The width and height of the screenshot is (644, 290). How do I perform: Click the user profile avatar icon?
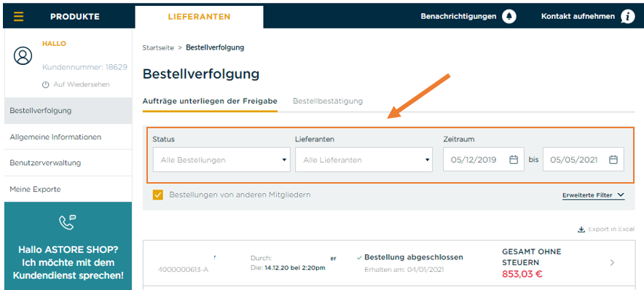(x=23, y=56)
